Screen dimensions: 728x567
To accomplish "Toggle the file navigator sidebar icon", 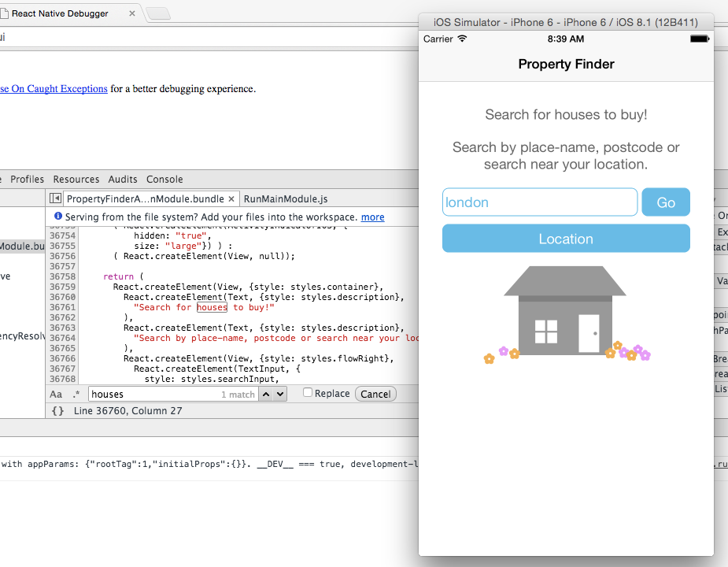I will pos(55,198).
